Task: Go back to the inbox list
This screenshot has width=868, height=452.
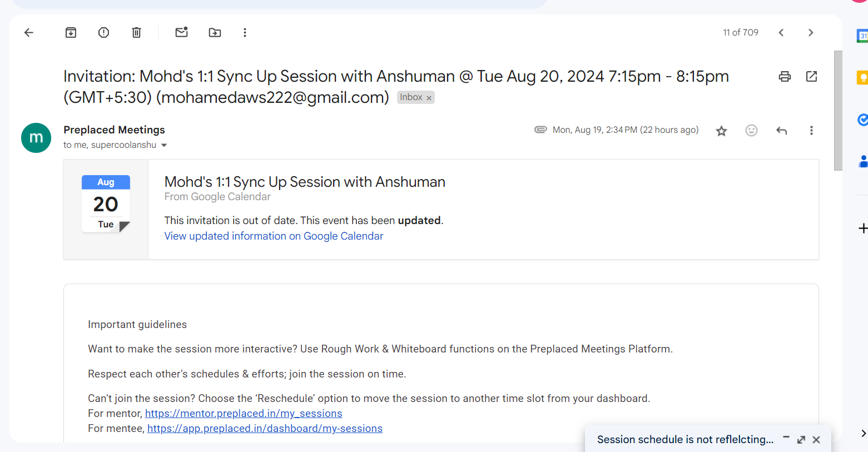Action: [x=29, y=33]
